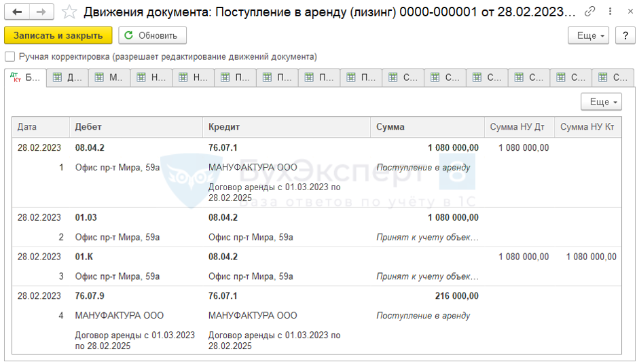This screenshot has height=364, width=637.
Task: Open the three-dot options menu in title bar
Action: [x=607, y=12]
